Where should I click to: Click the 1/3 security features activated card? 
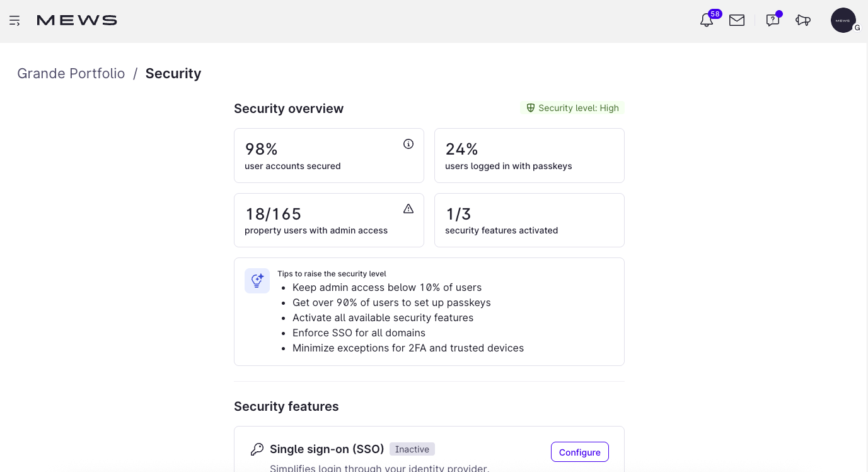(529, 220)
